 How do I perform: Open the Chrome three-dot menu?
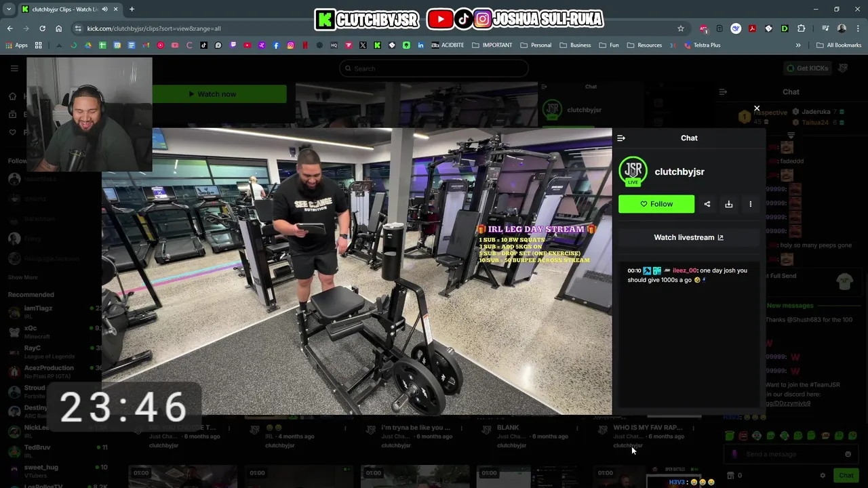[x=858, y=28]
